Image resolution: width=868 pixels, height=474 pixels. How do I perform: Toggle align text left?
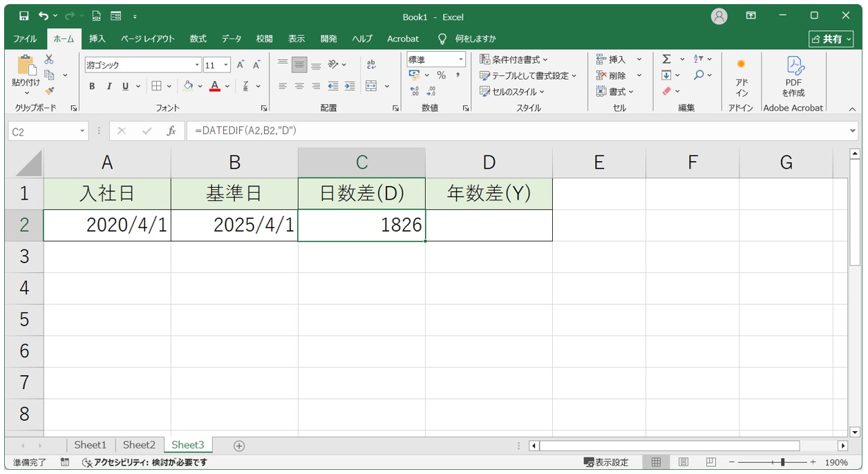click(283, 86)
